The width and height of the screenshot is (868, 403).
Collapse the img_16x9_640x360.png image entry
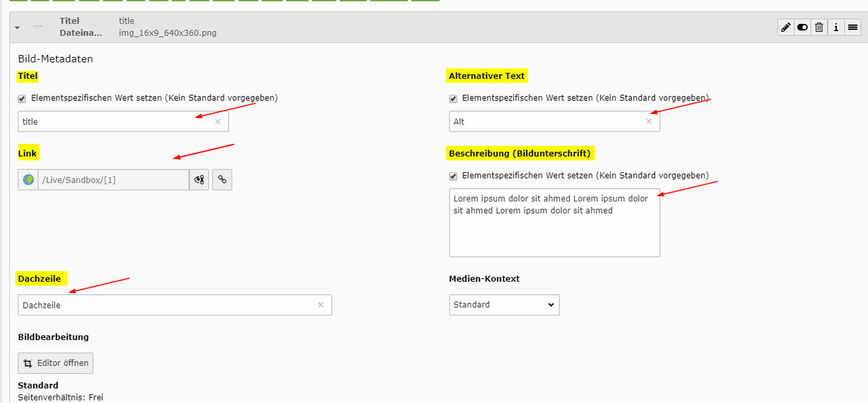(x=17, y=28)
